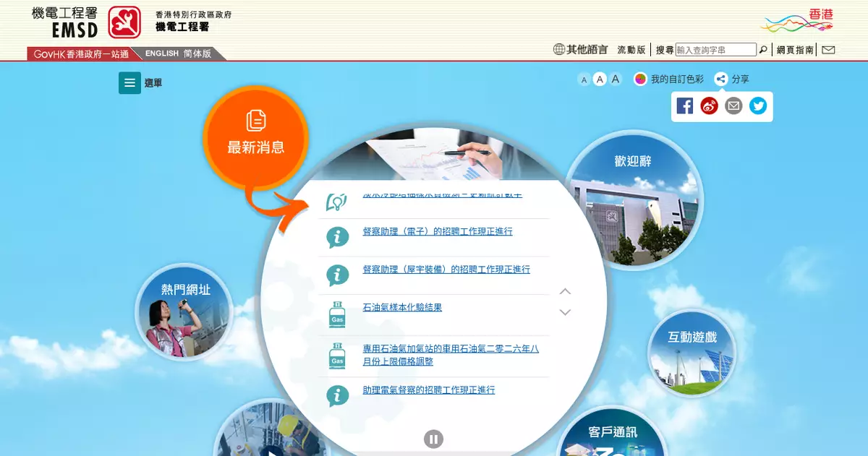Click the search input field
Viewport: 868px width, 456px height.
[716, 50]
